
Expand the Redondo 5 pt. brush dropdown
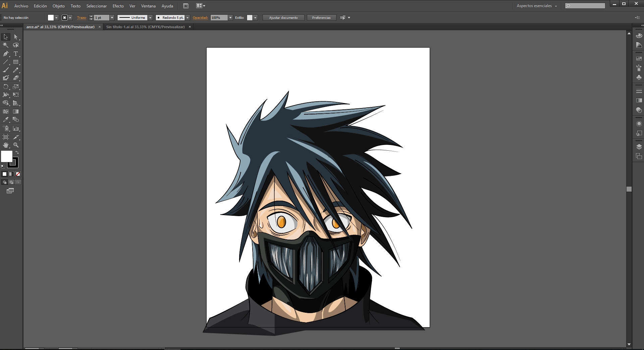[x=187, y=18]
